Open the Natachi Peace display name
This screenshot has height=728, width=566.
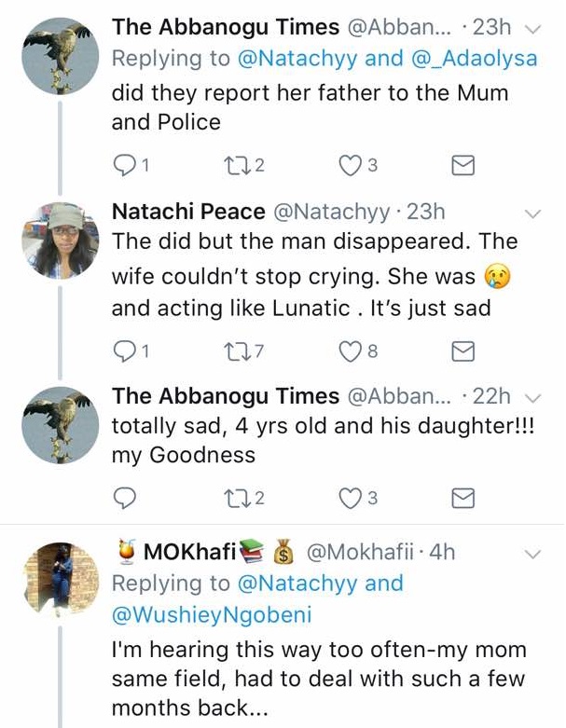pos(188,213)
